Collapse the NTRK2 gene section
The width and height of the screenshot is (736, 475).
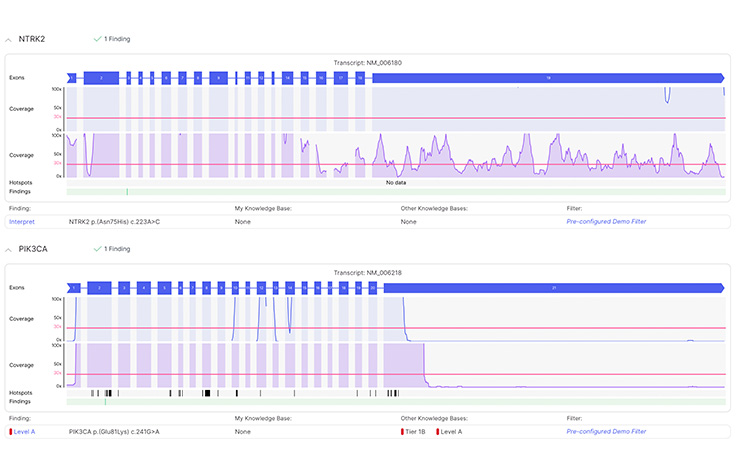[x=10, y=39]
